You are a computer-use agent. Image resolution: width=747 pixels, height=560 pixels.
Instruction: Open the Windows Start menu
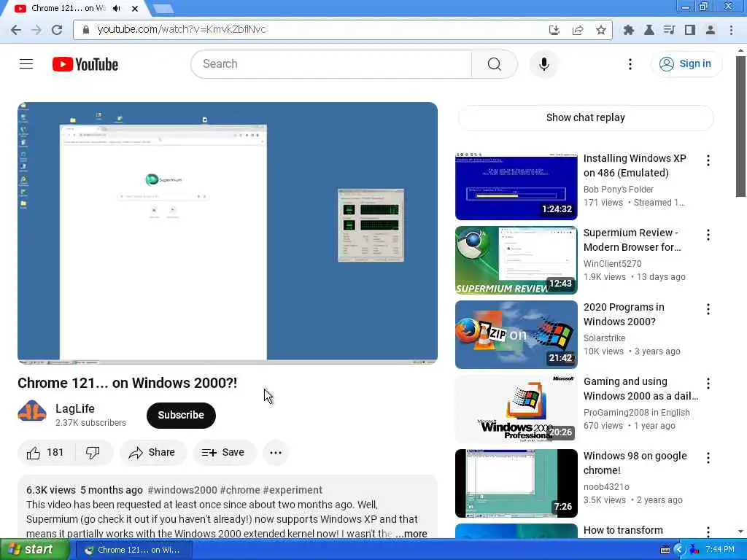[34, 550]
